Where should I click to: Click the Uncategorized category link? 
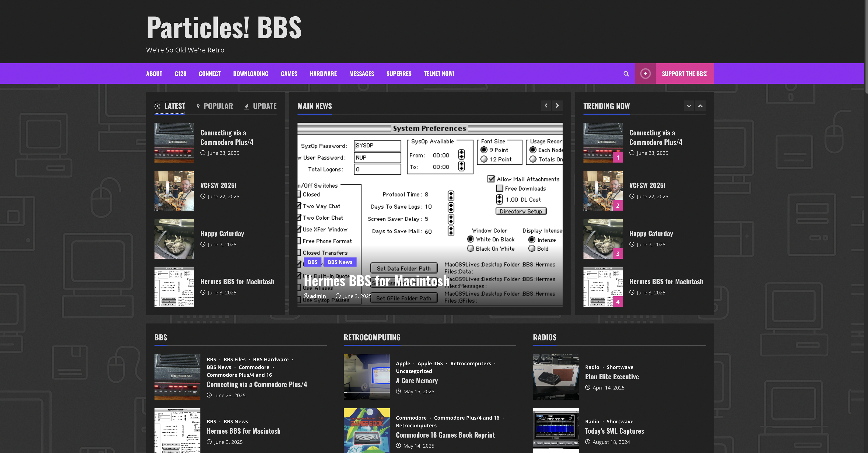click(414, 371)
